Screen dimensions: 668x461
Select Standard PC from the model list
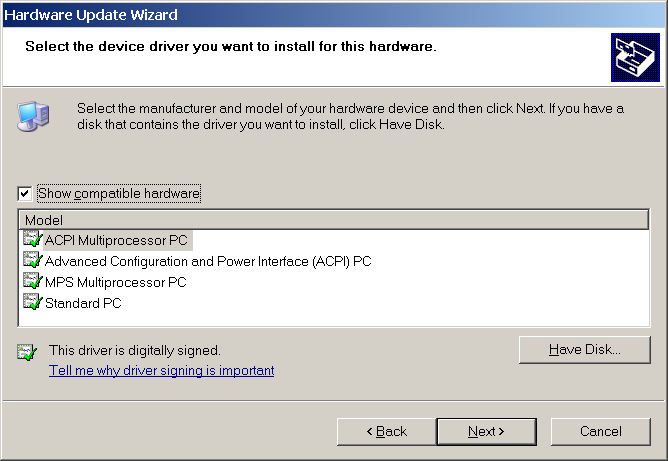[83, 303]
